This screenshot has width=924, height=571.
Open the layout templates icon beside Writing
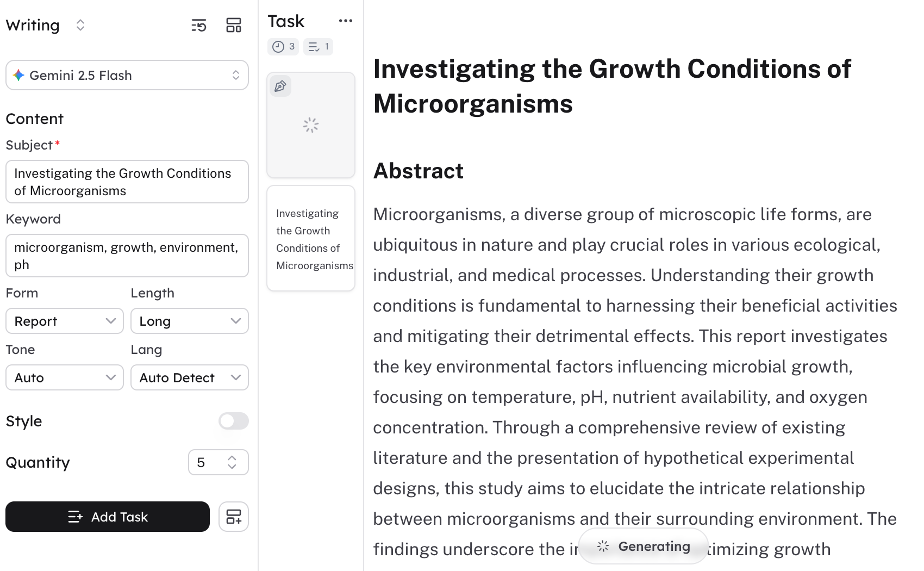click(234, 26)
